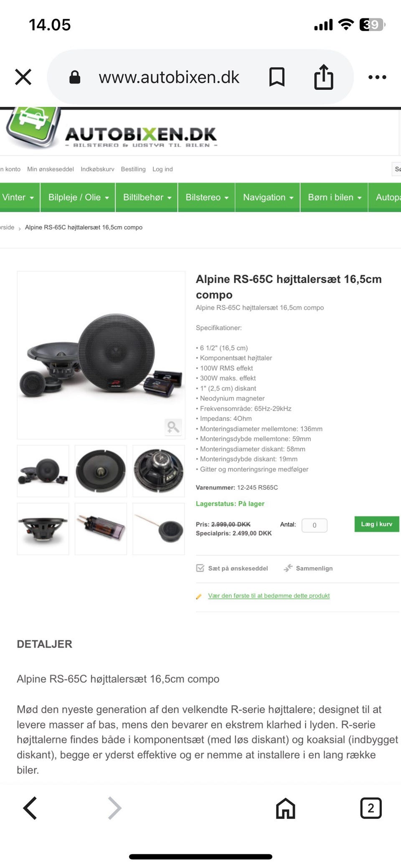Tap the bookmark icon in address bar

[277, 77]
